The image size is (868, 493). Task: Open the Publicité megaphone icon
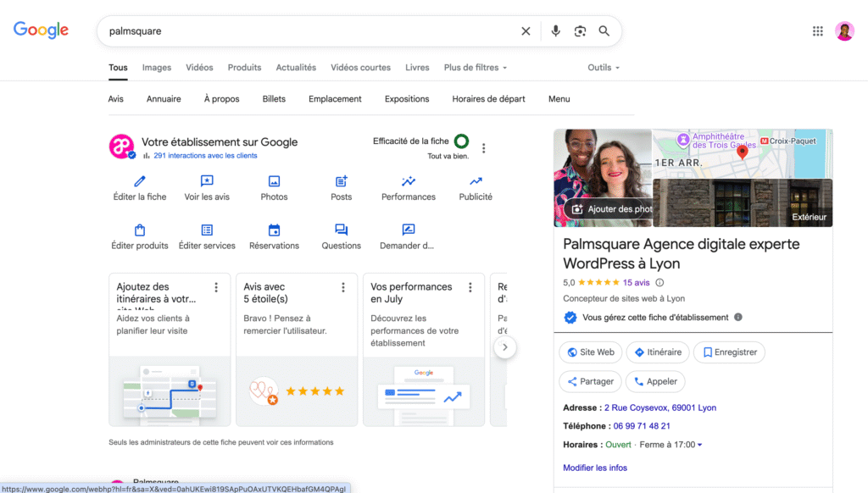coord(475,181)
